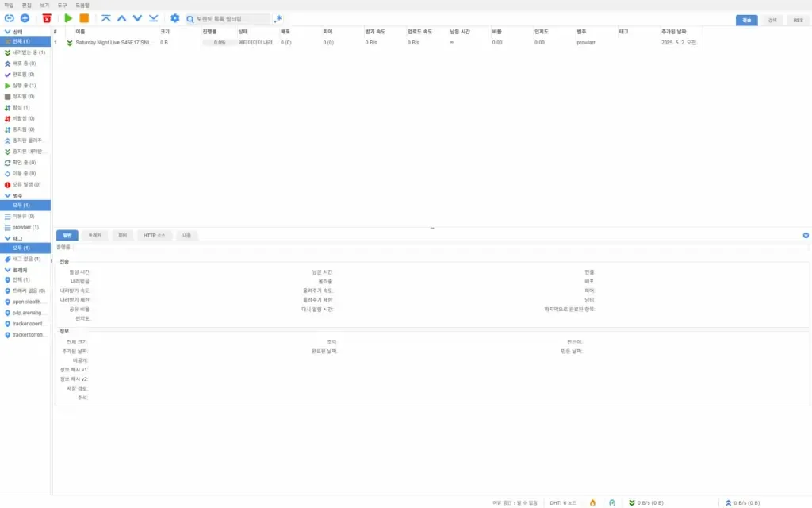The image size is (812, 508).
Task: Switch to the 검색 view button
Action: point(771,19)
